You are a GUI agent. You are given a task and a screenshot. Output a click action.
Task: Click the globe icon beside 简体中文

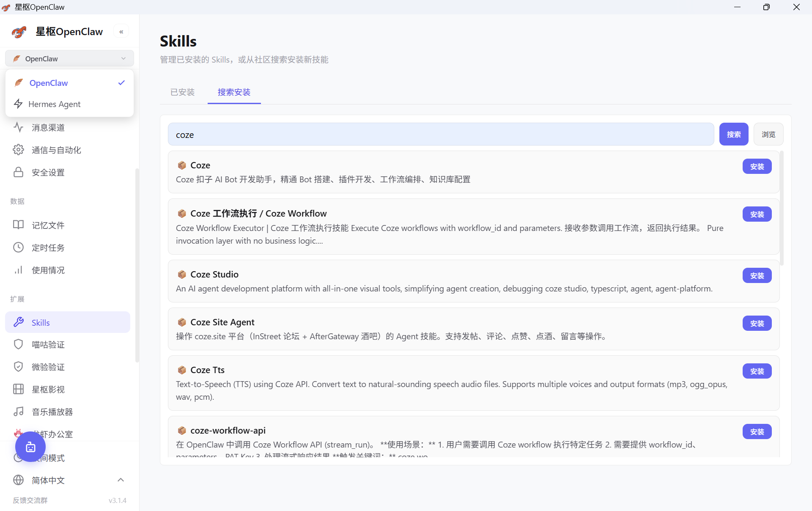18,480
